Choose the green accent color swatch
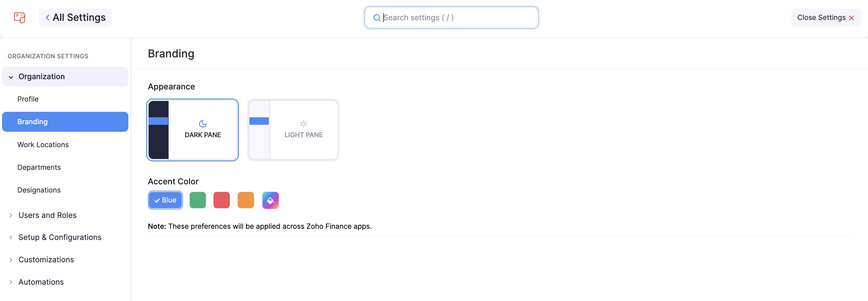Screen dimensions: 868x301 [198, 201]
